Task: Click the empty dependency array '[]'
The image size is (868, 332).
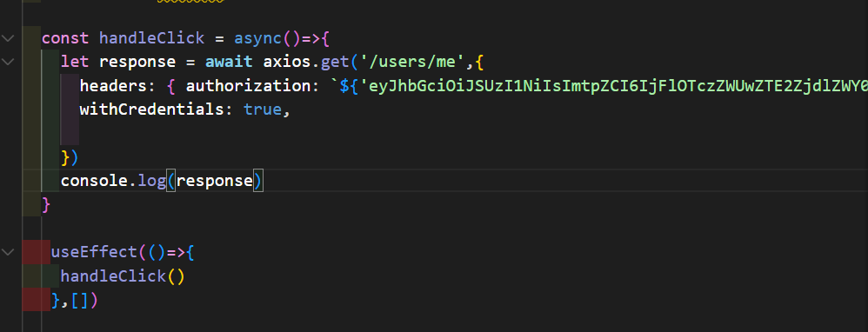Action: (x=80, y=300)
